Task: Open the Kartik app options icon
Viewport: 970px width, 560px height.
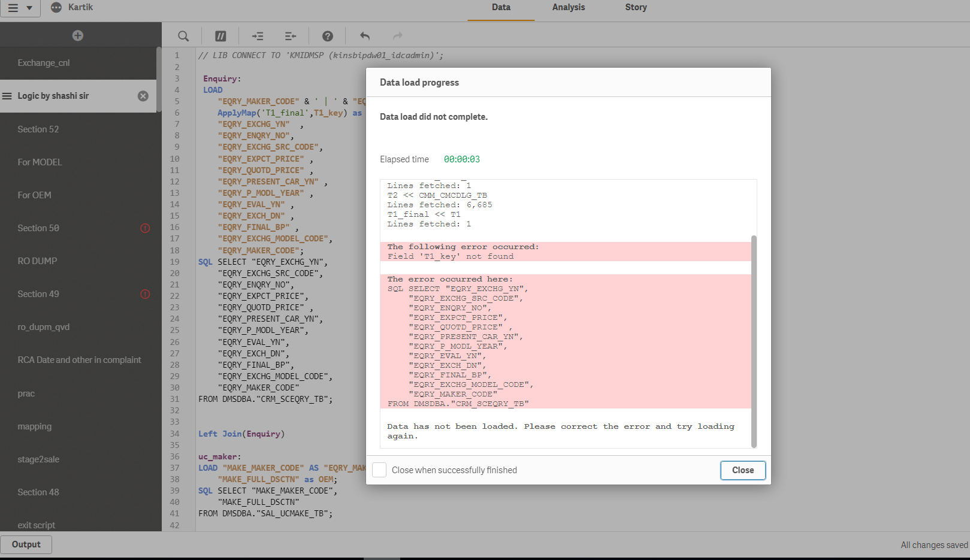Action: pyautogui.click(x=56, y=7)
